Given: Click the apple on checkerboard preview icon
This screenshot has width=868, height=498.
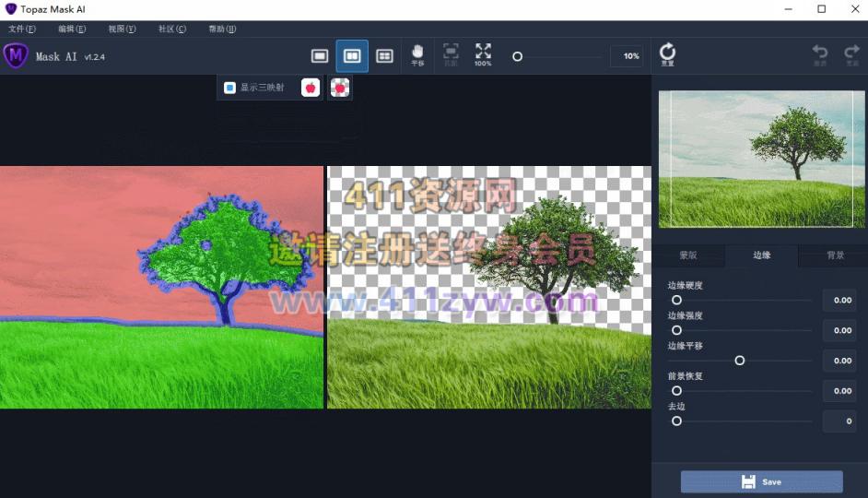Looking at the screenshot, I should tap(340, 88).
